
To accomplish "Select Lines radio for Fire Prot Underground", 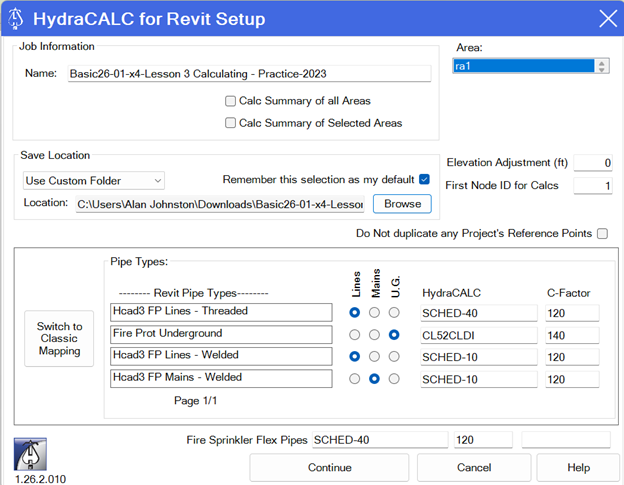I will [x=355, y=335].
